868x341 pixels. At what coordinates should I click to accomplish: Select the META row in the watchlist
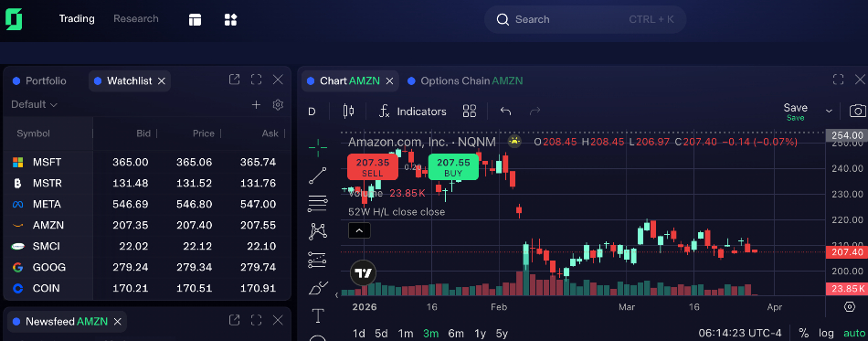point(147,204)
